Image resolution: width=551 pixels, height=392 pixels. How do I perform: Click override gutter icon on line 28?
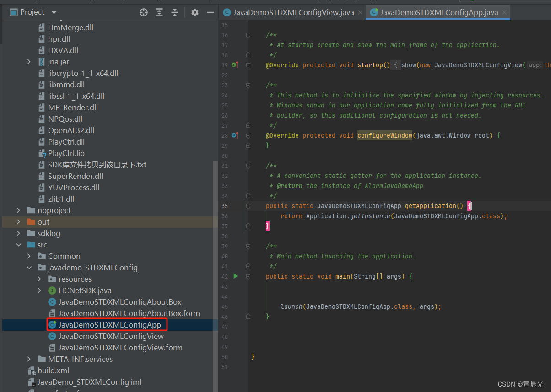tap(235, 135)
